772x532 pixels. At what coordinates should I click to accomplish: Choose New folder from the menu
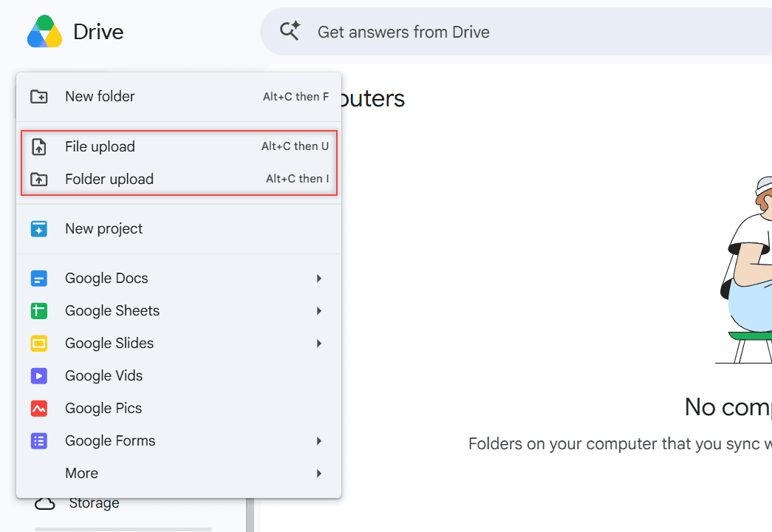coord(179,97)
